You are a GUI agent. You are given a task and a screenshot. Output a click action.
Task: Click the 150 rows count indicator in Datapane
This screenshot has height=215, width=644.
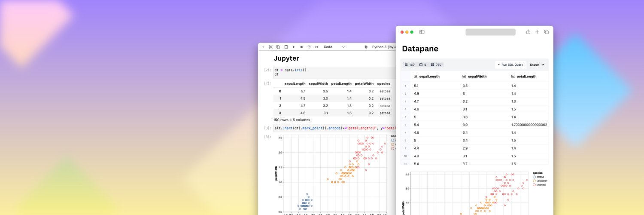coord(410,64)
